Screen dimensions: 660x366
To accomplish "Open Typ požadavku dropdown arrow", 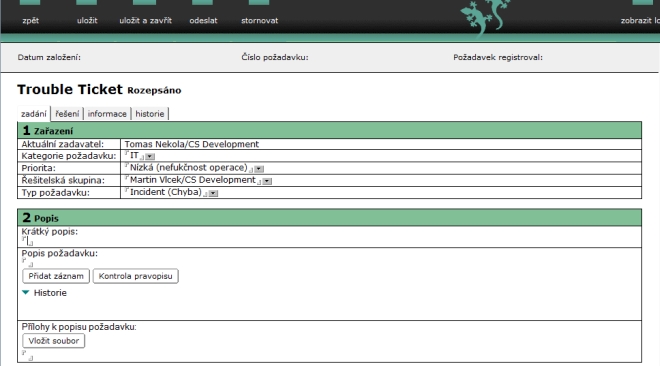I will point(213,193).
